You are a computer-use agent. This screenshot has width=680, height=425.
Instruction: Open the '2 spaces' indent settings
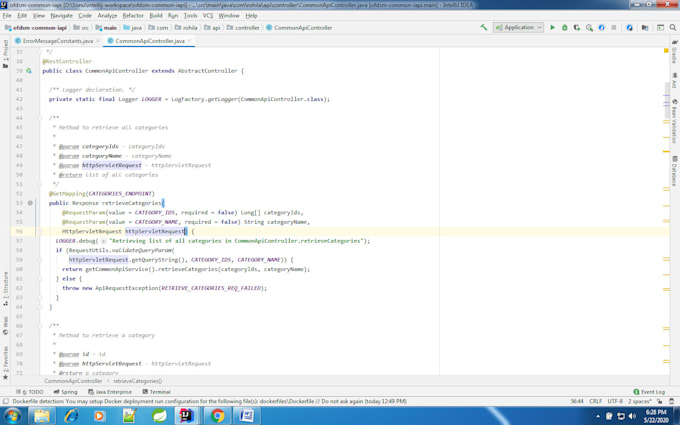[x=640, y=402]
